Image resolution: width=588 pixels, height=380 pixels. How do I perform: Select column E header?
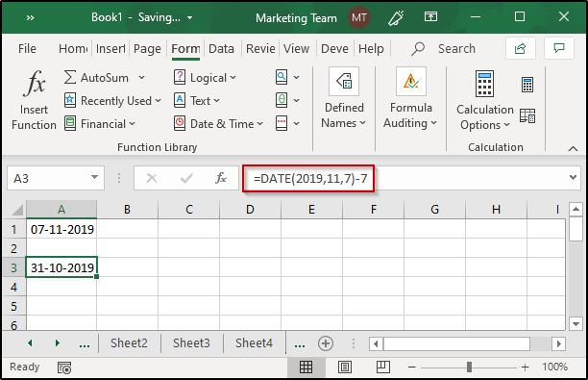311,209
